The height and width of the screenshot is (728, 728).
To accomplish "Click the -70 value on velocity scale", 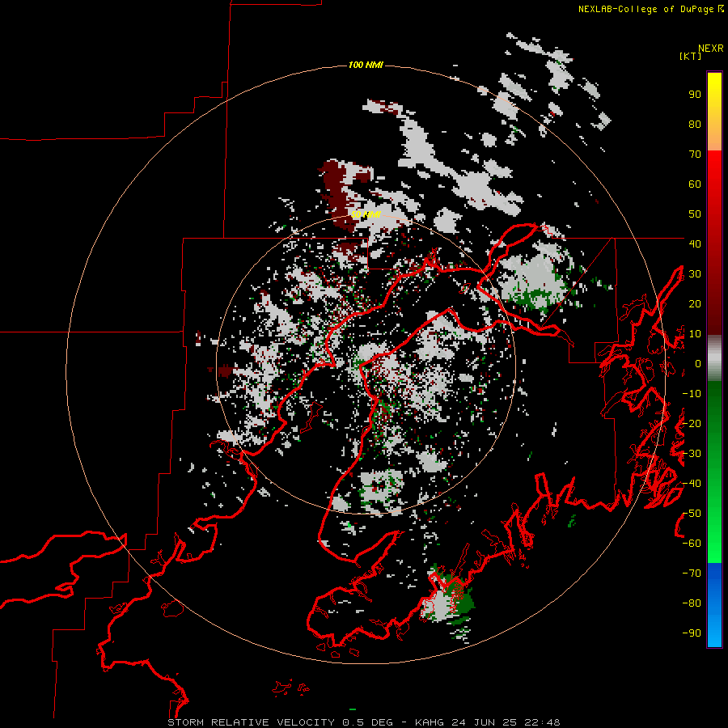I will point(692,574).
